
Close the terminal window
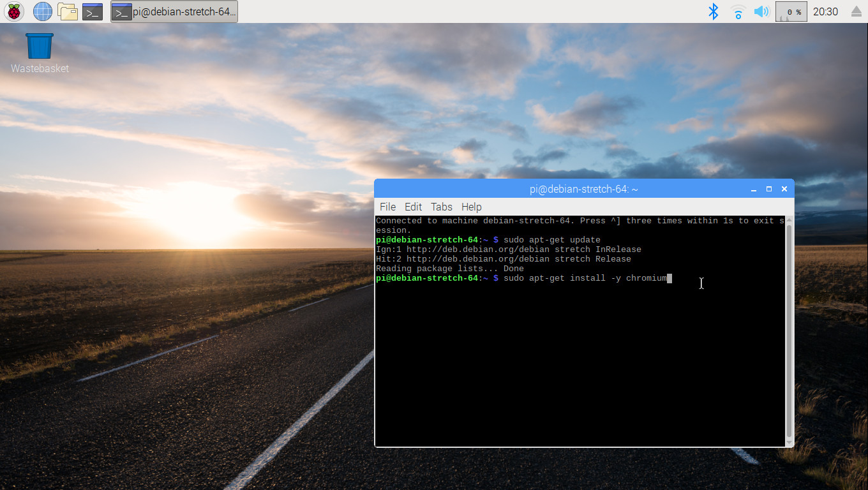[784, 189]
